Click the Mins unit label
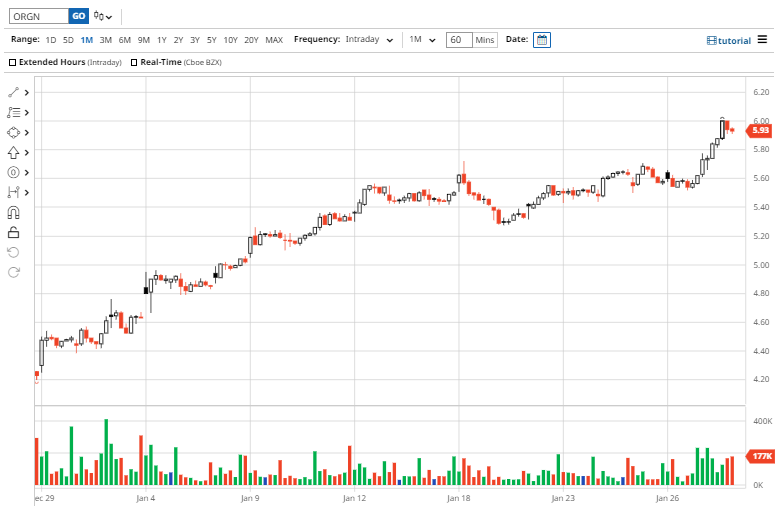The width and height of the screenshot is (778, 515). coord(485,40)
